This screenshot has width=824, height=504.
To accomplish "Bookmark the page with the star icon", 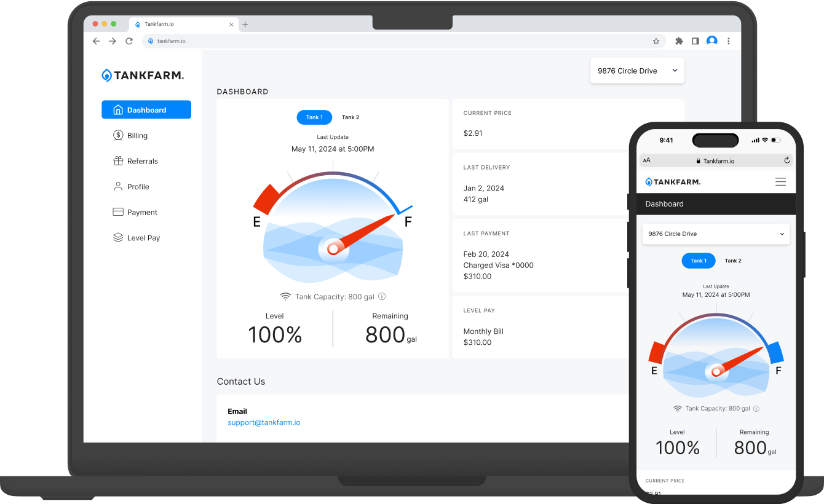I will (x=656, y=41).
